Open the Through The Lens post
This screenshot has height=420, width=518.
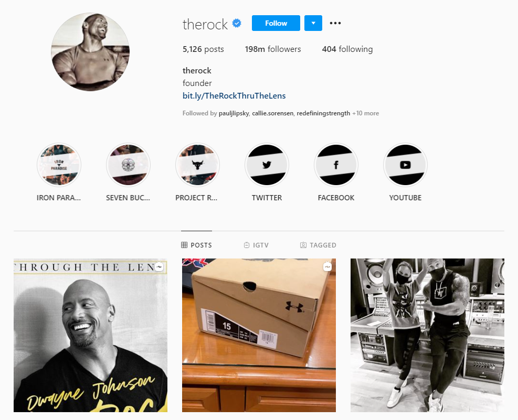point(90,335)
